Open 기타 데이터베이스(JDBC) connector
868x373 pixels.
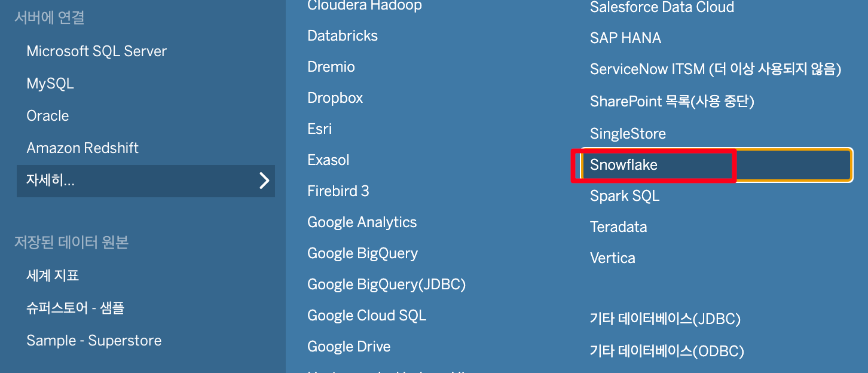(665, 319)
